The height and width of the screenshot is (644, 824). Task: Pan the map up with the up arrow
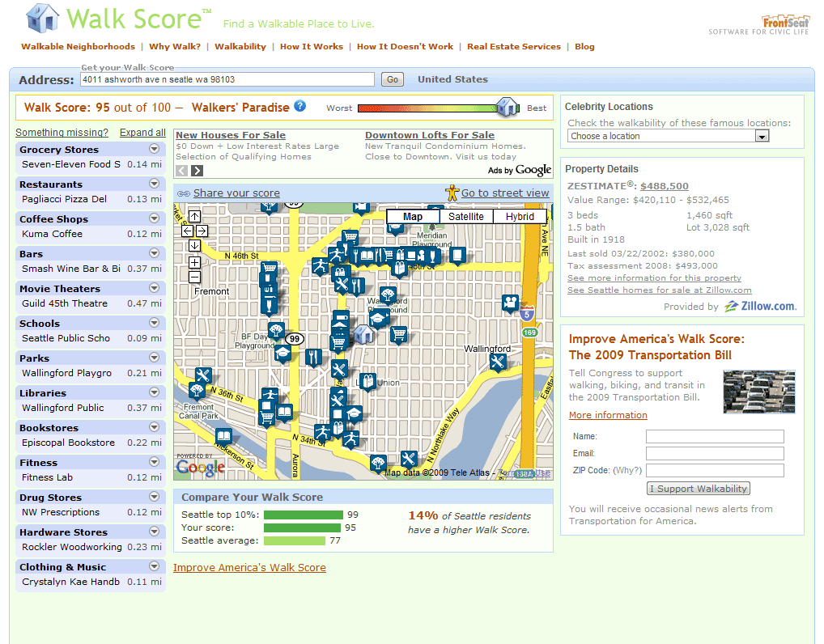[x=194, y=216]
